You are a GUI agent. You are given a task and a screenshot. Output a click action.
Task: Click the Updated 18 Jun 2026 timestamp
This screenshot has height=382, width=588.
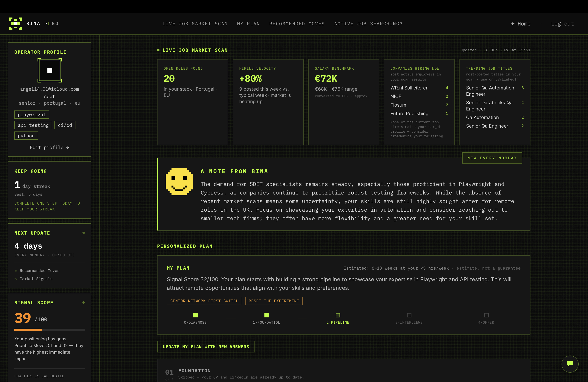[495, 50]
